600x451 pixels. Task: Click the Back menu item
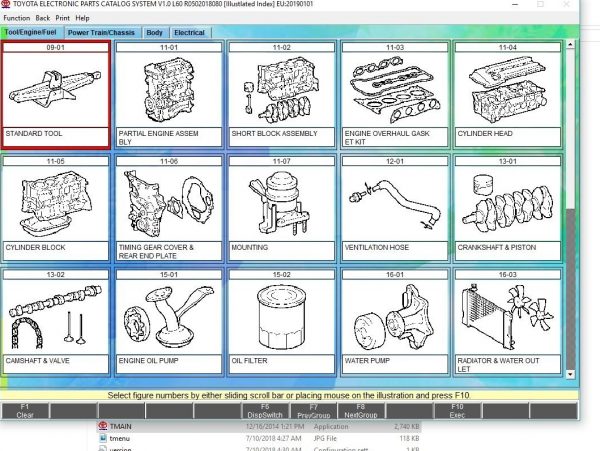pyautogui.click(x=42, y=18)
